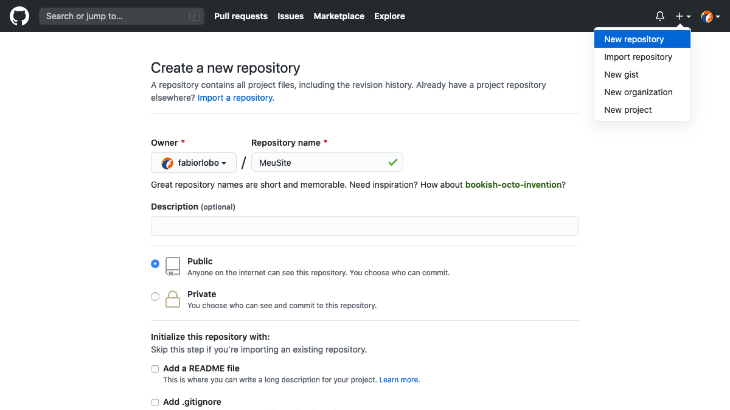The image size is (730, 410).
Task: Click the green checkmark in repository name
Action: pyautogui.click(x=393, y=162)
